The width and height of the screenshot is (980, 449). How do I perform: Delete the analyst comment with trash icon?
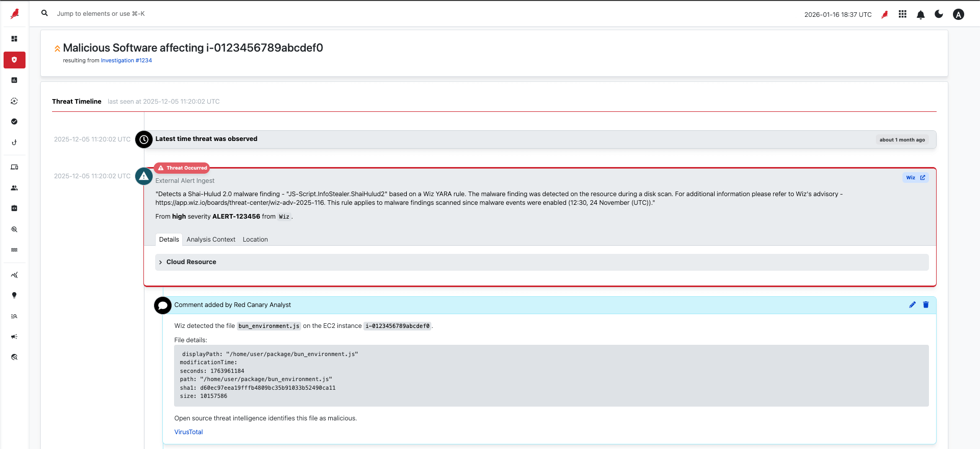coord(926,305)
